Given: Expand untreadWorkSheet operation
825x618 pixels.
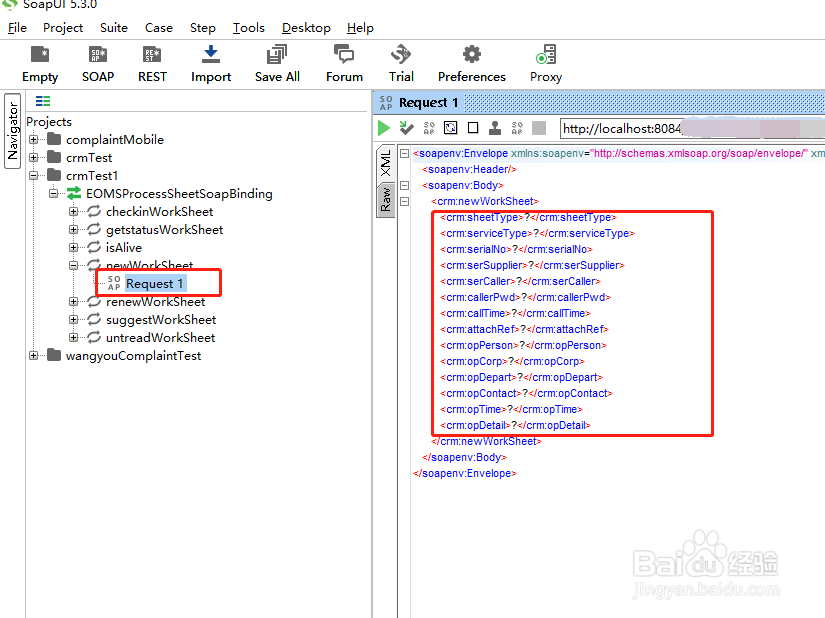Looking at the screenshot, I should [x=74, y=337].
